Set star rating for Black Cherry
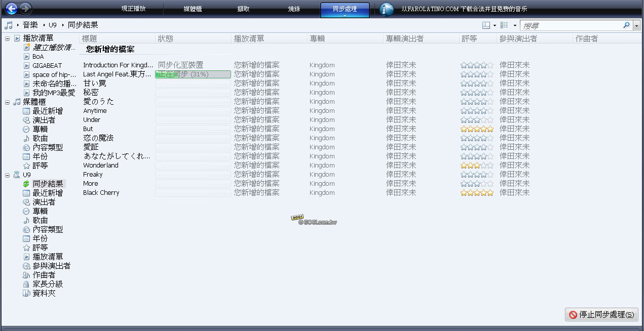Screen dimensions: 644x331 coord(476,193)
